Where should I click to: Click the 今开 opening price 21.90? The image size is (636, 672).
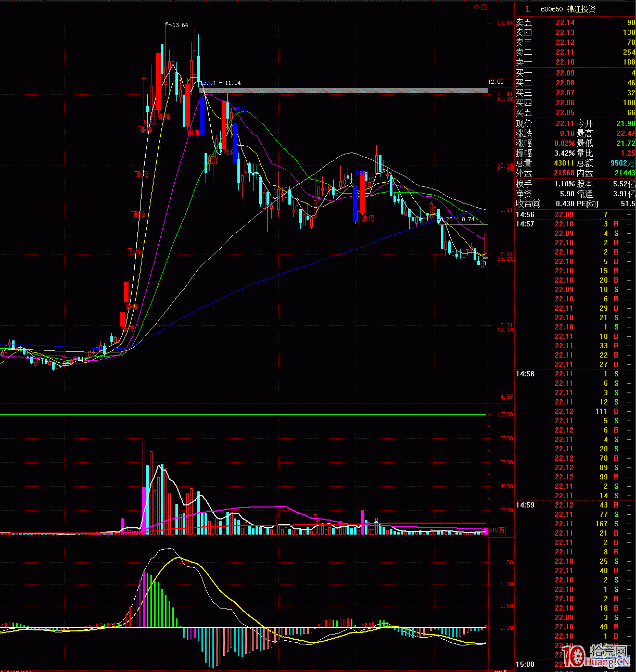pos(626,123)
